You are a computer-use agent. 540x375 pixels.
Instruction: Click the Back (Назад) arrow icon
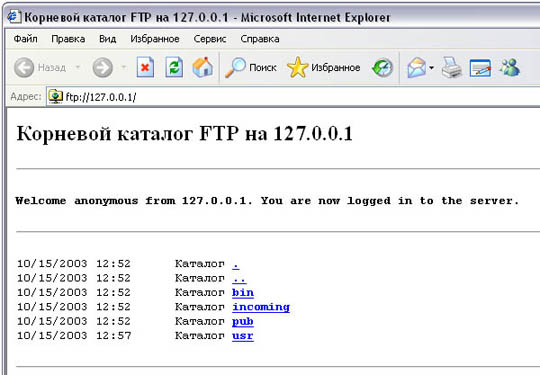click(x=24, y=67)
